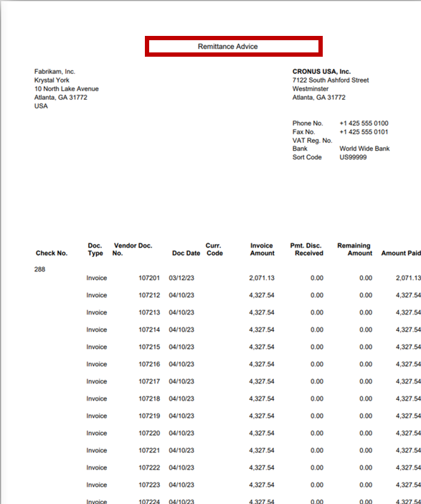
Task: Select the Fabrikam, Inc. recipient name
Action: (55, 72)
